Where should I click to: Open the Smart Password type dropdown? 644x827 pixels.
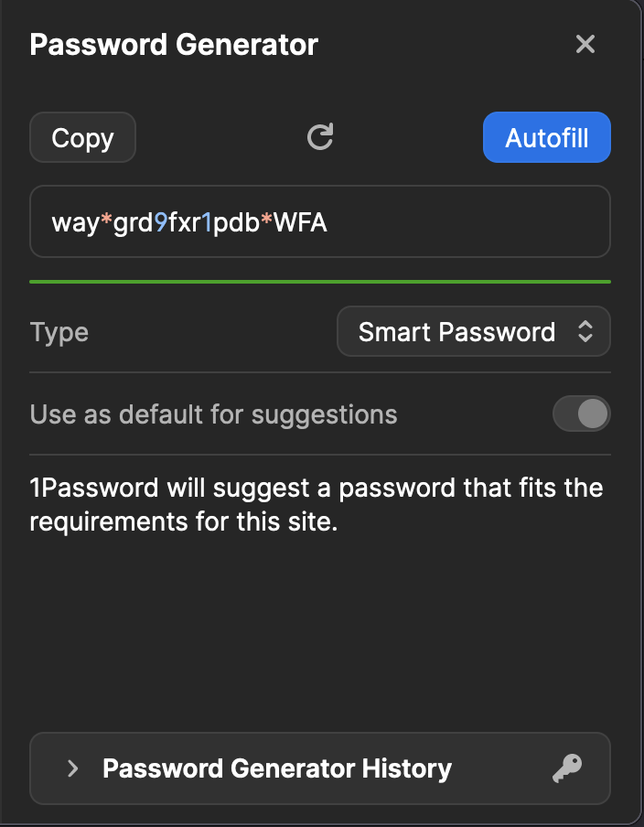point(473,332)
